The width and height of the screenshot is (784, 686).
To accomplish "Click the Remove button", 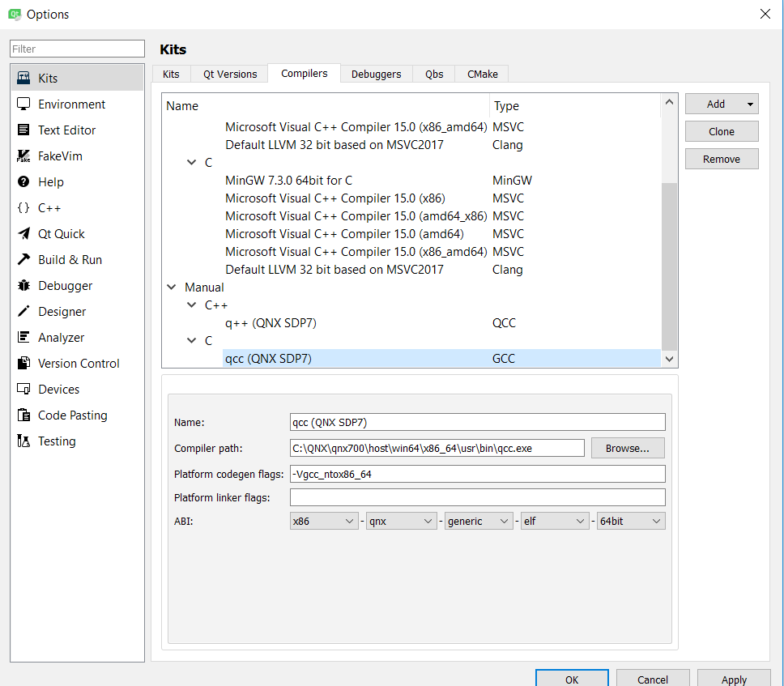I will [722, 159].
